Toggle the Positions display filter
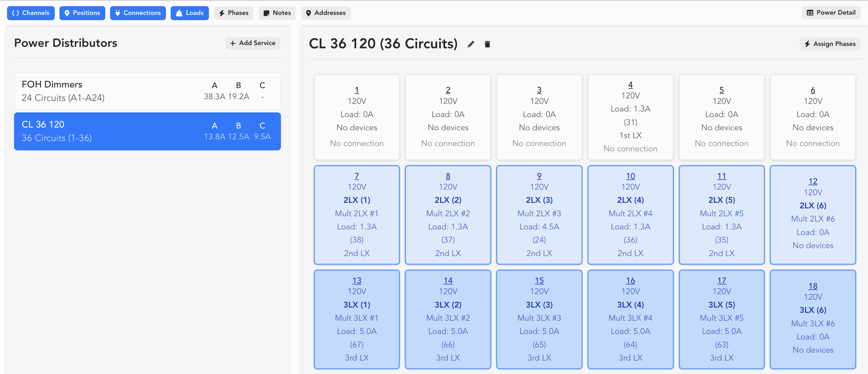The image size is (868, 374). click(82, 13)
